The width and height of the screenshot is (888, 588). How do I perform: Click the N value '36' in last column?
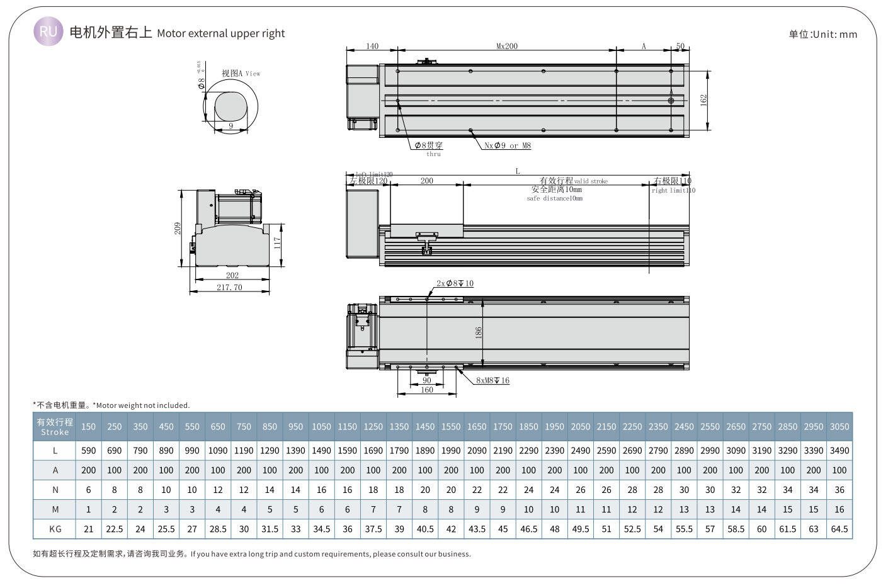(840, 490)
